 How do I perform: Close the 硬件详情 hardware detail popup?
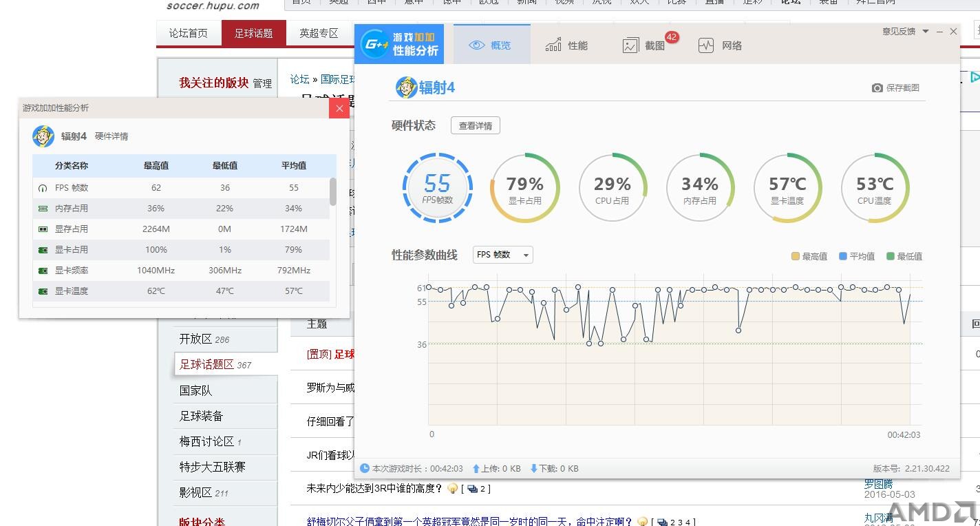(x=339, y=108)
